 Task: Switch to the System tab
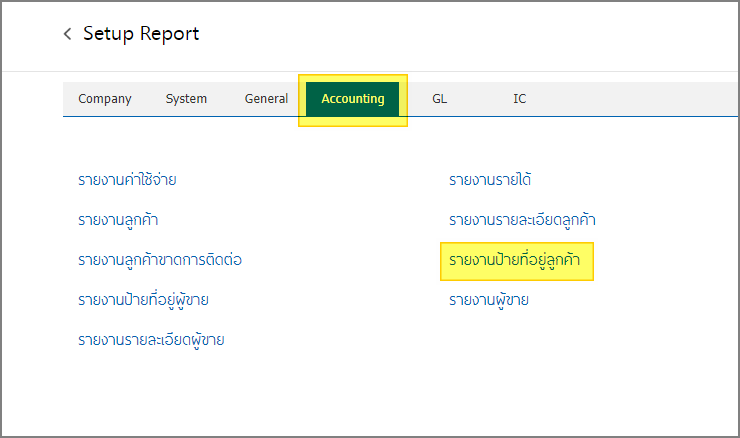pos(186,99)
